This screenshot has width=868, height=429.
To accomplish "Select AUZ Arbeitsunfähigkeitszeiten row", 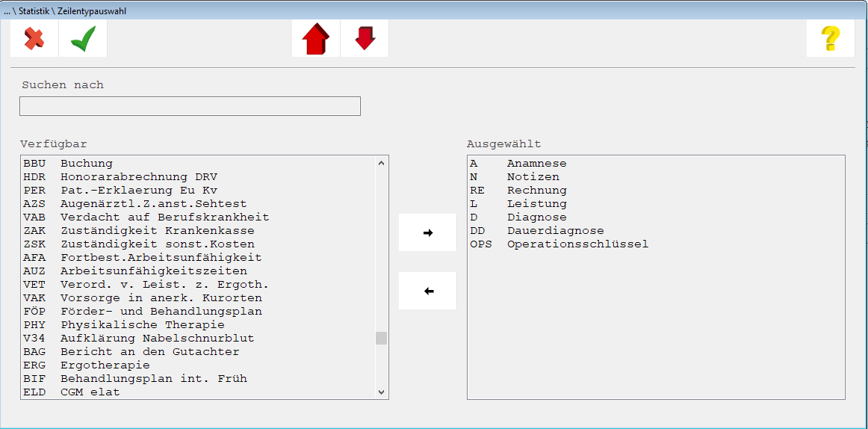I will point(198,271).
